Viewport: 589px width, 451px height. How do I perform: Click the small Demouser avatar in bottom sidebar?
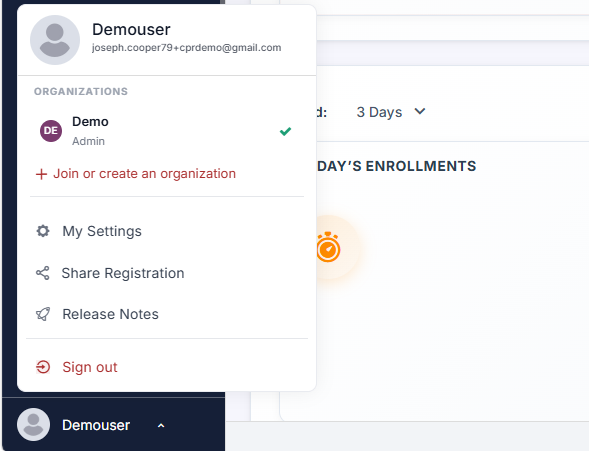[33, 425]
